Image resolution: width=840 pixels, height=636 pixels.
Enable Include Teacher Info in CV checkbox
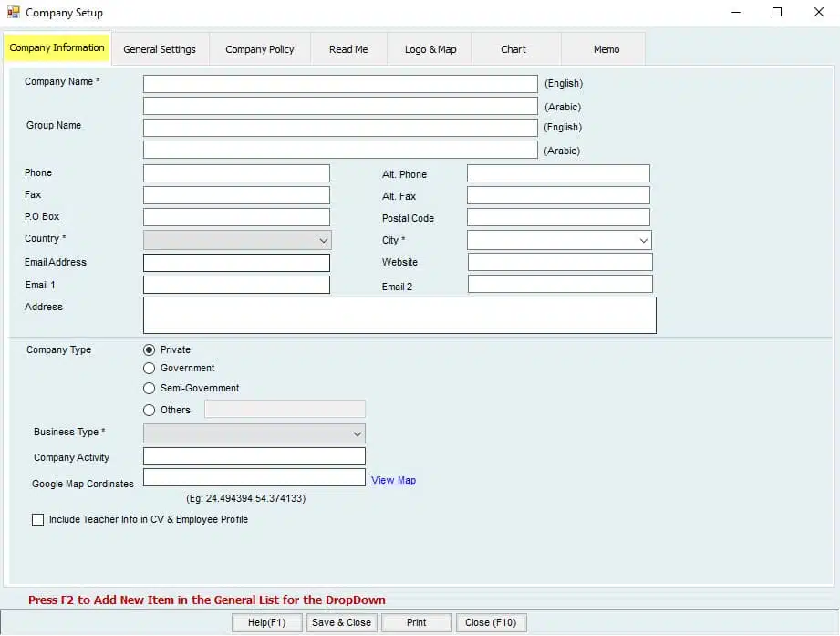(38, 520)
